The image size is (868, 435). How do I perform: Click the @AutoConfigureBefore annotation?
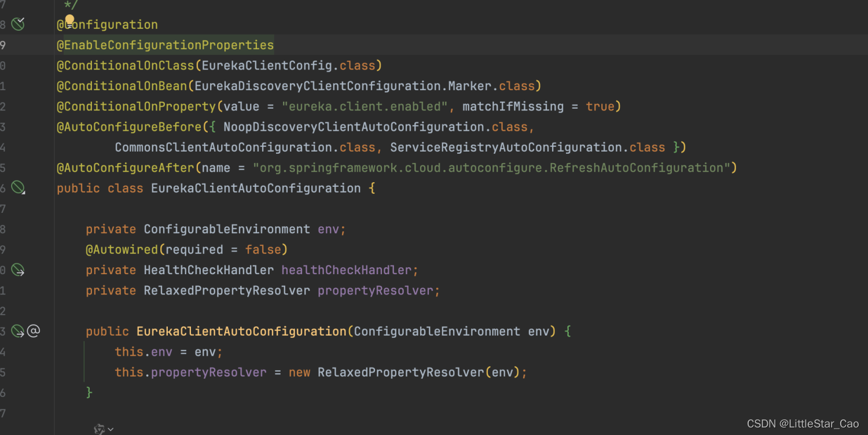pos(129,127)
